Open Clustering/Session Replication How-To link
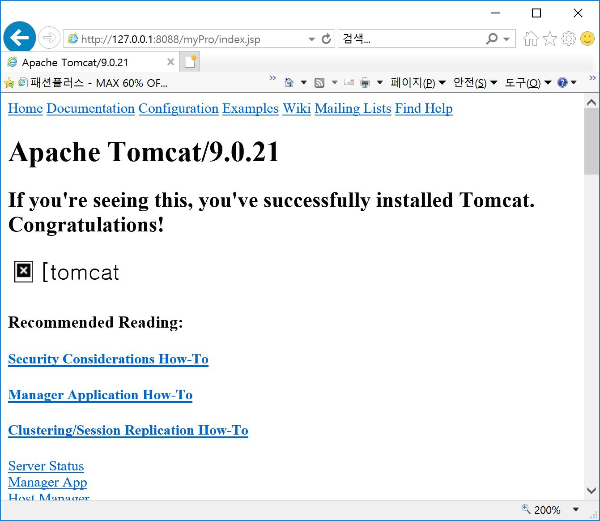 tap(128, 431)
